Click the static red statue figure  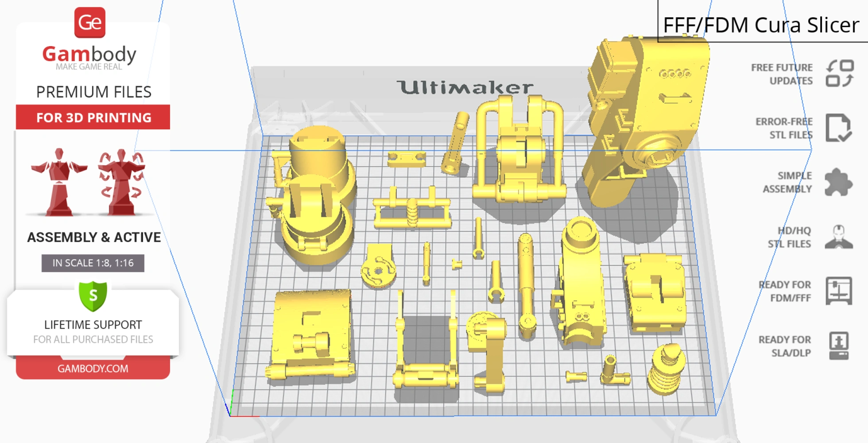(59, 183)
